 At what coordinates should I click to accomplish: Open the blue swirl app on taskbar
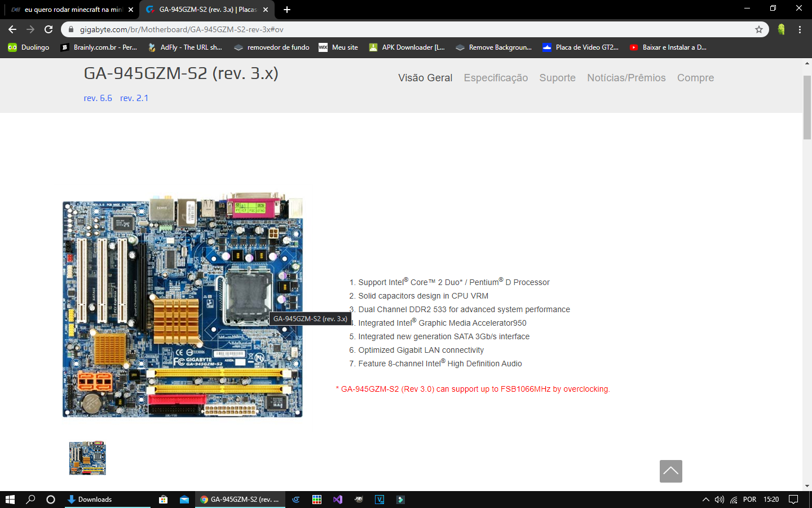(x=296, y=500)
